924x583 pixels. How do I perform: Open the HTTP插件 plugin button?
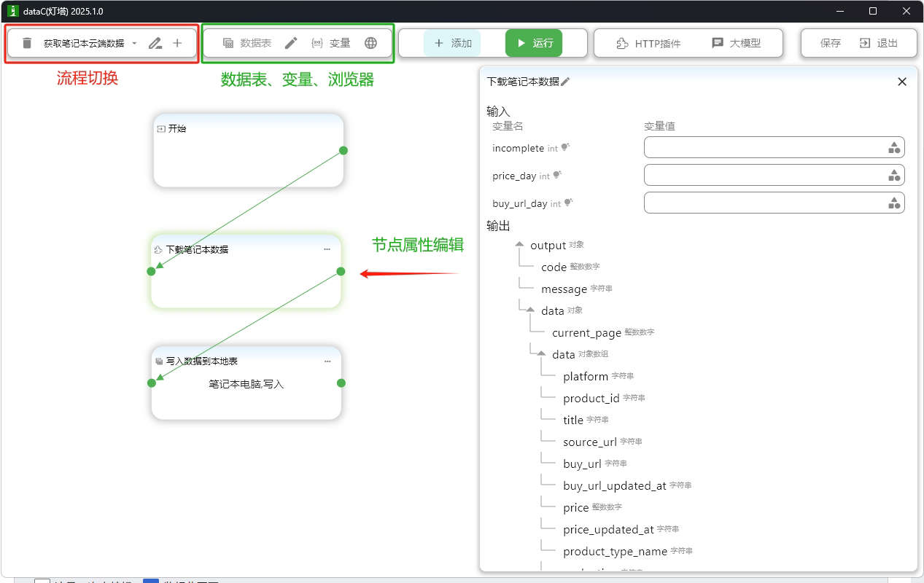click(648, 43)
